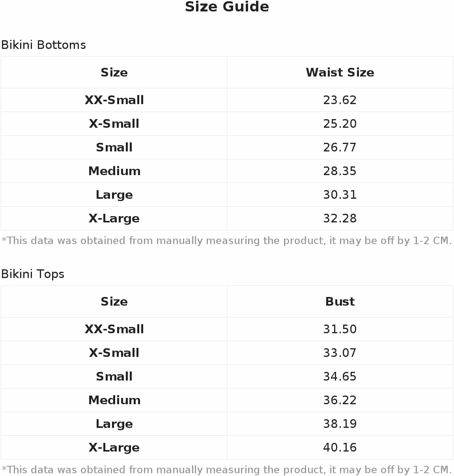Click measurement disclaimer under Bikini Bottoms table
Screen dimensions: 454x476
(x=227, y=241)
